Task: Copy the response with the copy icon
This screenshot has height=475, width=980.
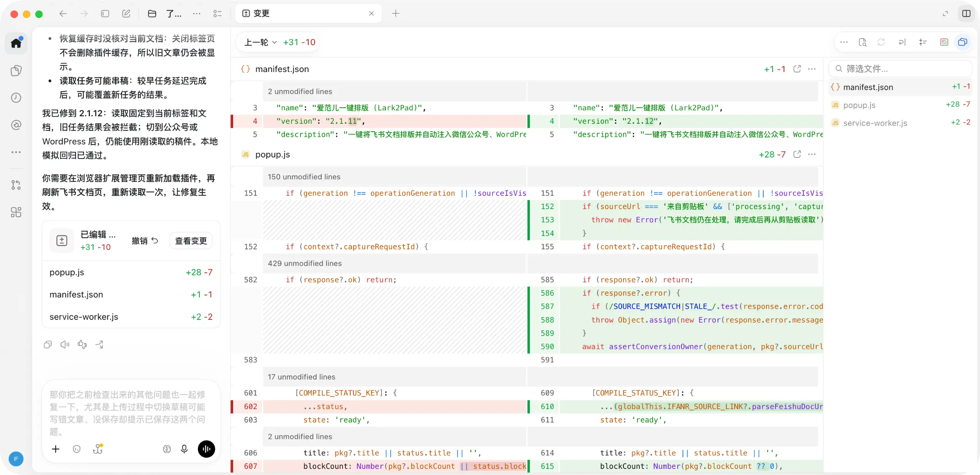Action: [48, 344]
